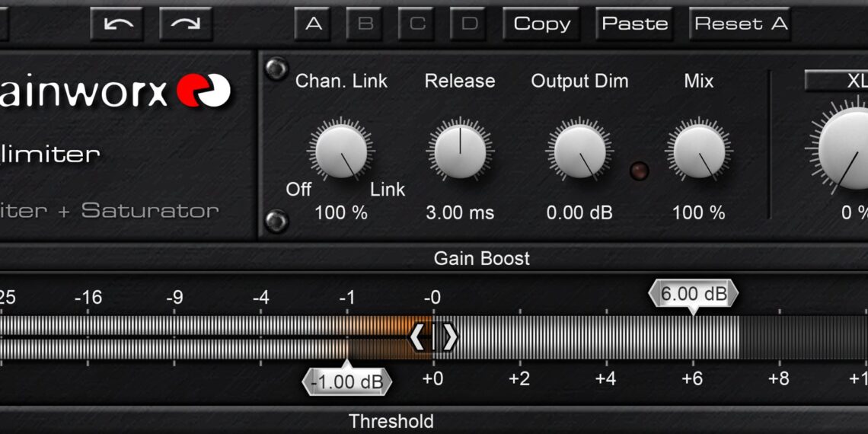
Task: Click the Release knob
Action: 459,150
